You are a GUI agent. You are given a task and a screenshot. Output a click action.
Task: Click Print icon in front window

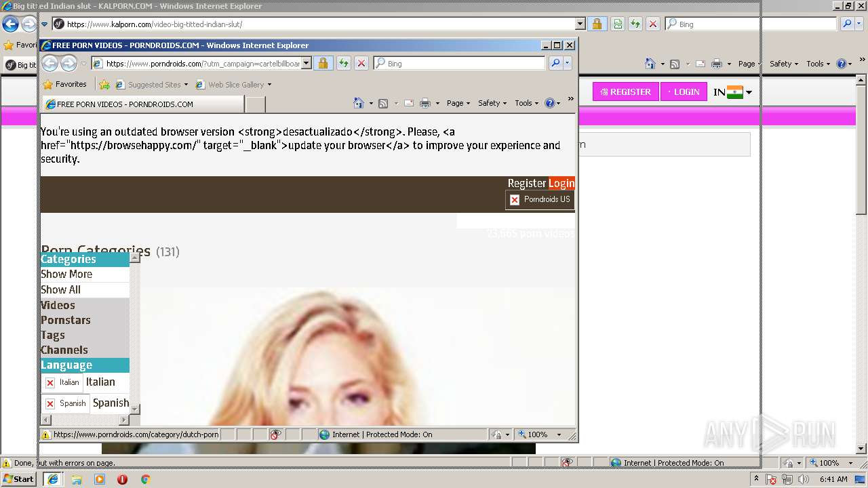pyautogui.click(x=425, y=103)
